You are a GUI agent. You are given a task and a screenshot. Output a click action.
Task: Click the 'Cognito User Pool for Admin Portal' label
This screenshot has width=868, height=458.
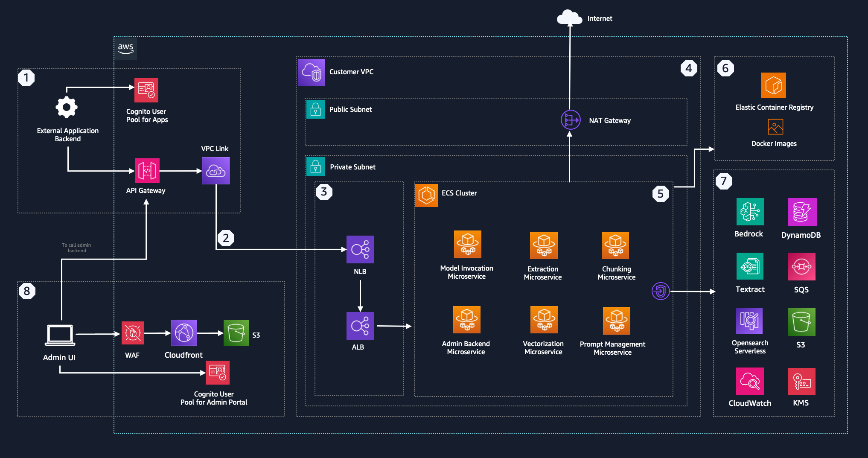coord(214,398)
